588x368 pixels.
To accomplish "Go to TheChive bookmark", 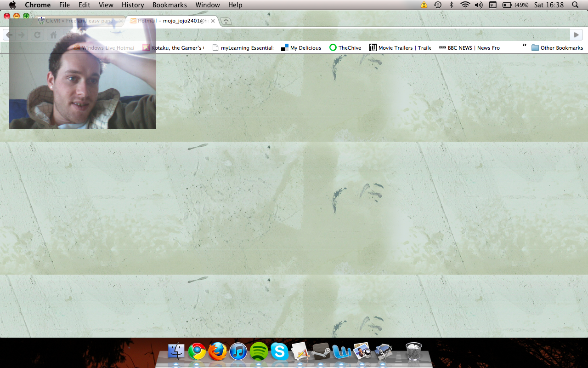I will point(345,48).
